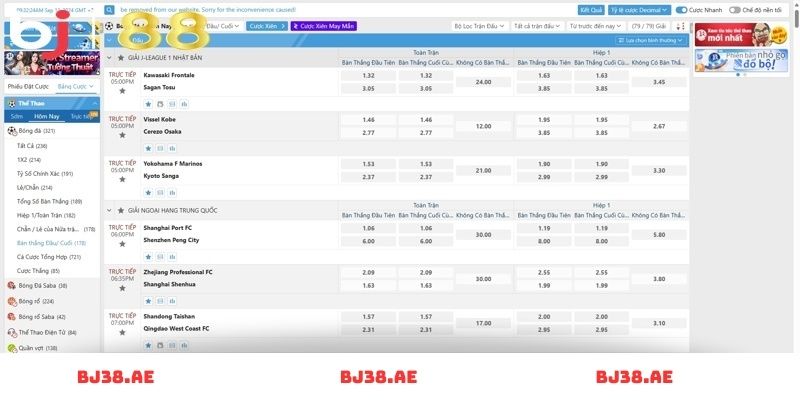Select Lẻ/Chẵn market in sidebar
800x400 pixels.
pos(34,188)
